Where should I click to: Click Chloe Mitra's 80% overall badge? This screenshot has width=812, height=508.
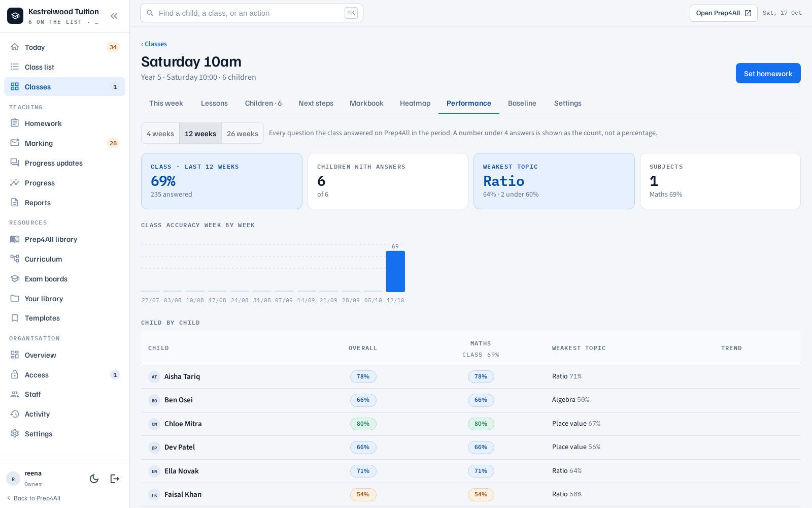coord(363,424)
